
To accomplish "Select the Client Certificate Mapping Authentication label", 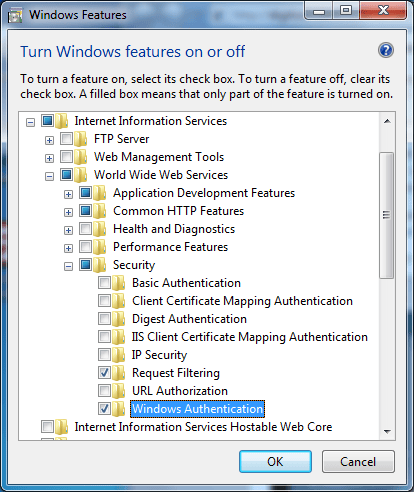I will tap(242, 301).
